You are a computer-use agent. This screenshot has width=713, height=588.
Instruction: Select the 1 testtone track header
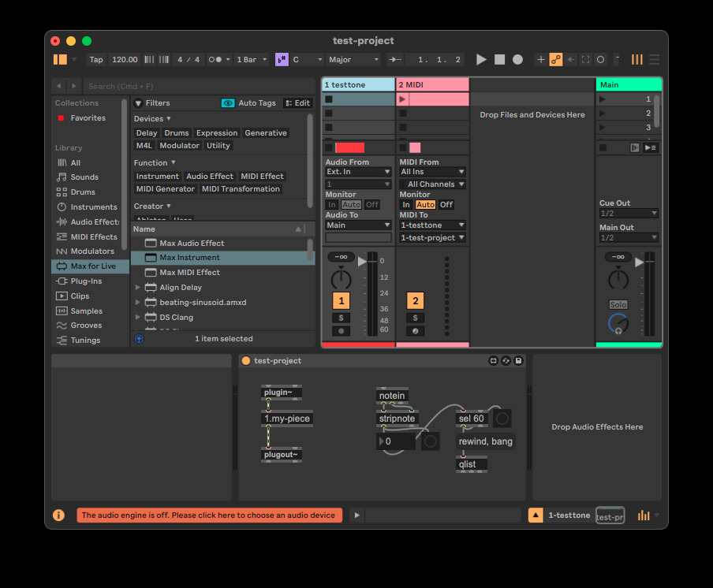[x=358, y=85]
